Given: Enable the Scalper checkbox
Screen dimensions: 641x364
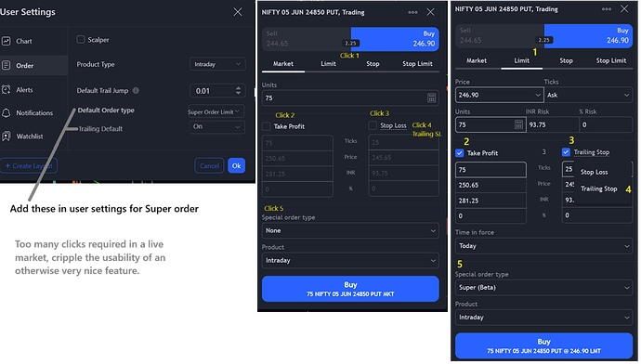Looking at the screenshot, I should tap(81, 40).
